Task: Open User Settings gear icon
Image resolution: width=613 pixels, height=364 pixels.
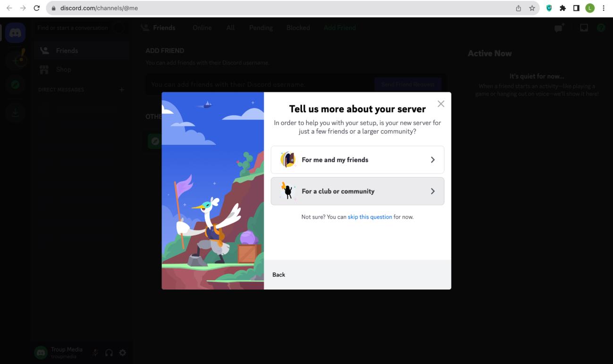Action: pos(123,353)
